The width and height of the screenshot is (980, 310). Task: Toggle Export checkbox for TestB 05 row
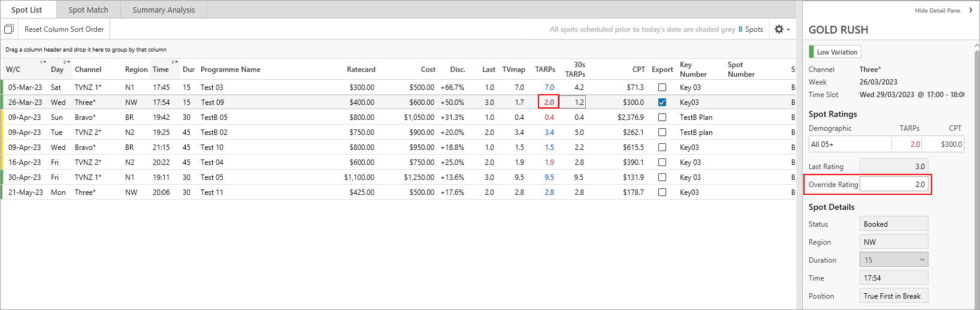662,118
